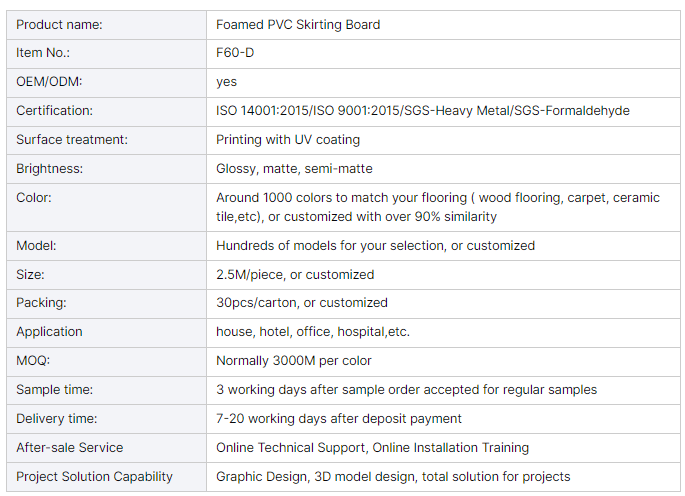685x496 pixels.
Task: Click the 'Surface treatment:' label
Action: coord(72,140)
